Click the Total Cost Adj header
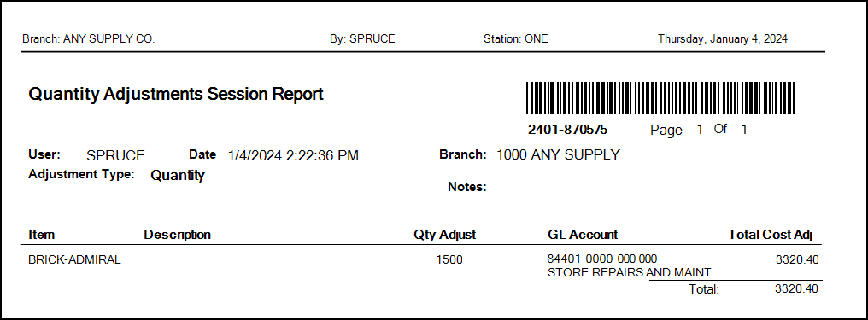The width and height of the screenshot is (868, 320). tap(770, 235)
